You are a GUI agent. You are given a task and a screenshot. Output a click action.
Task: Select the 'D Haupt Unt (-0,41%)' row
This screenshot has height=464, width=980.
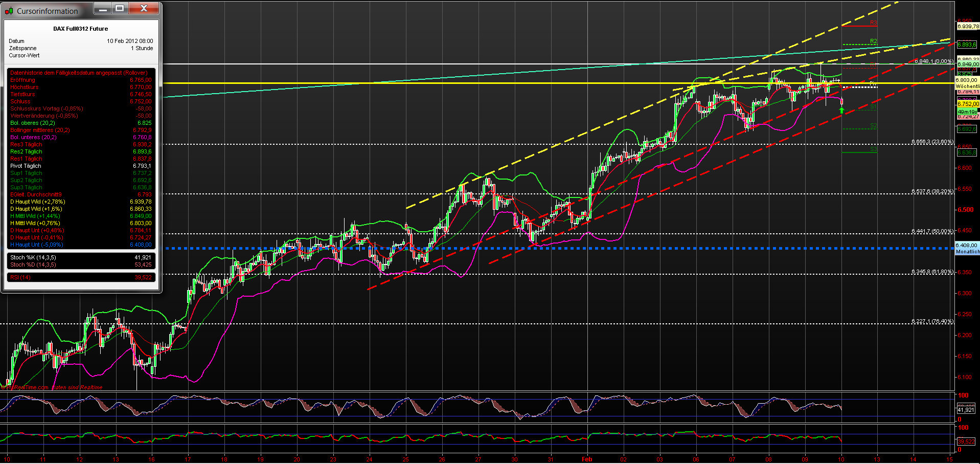[x=81, y=237]
